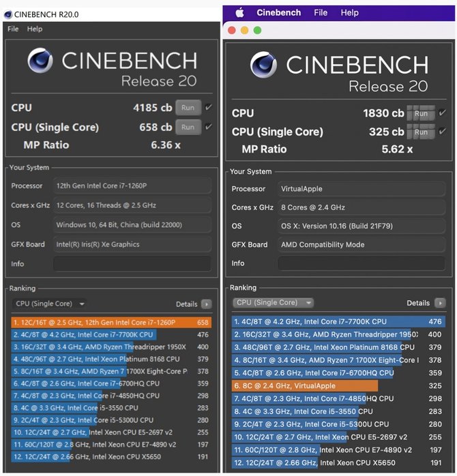
Task: Click the Apple logo in the macOS menu bar
Action: pyautogui.click(x=239, y=12)
